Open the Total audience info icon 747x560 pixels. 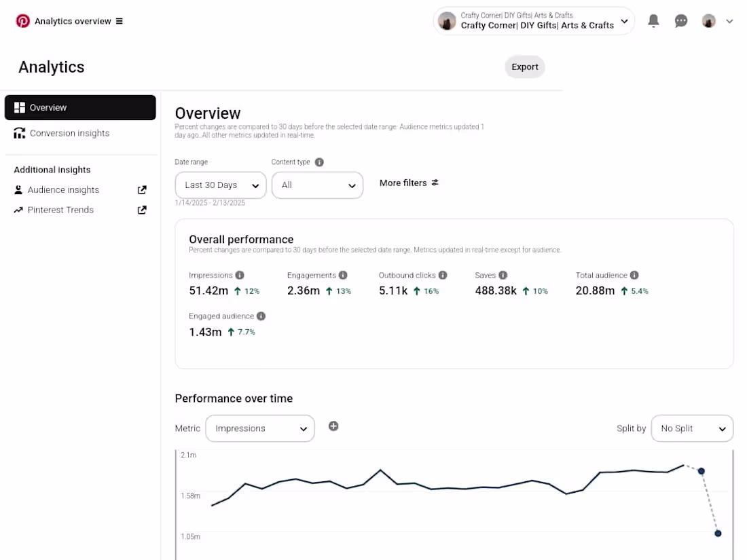coord(634,275)
